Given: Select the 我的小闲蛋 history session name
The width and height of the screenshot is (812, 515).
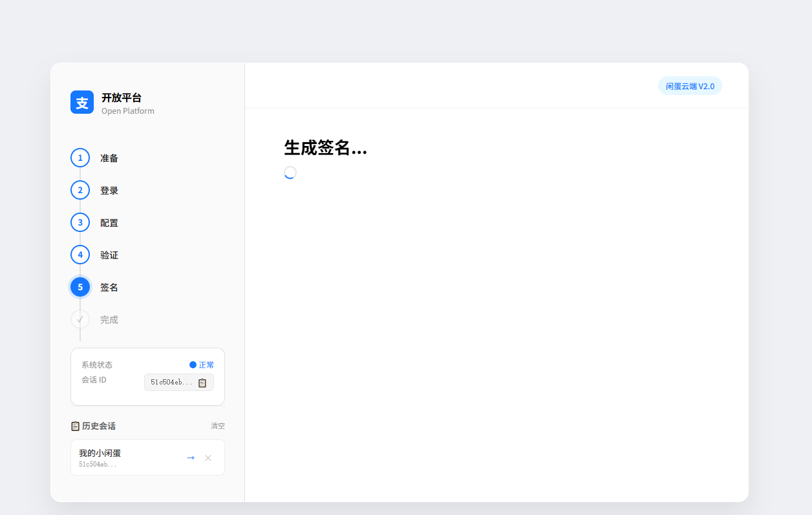Looking at the screenshot, I should tap(100, 453).
